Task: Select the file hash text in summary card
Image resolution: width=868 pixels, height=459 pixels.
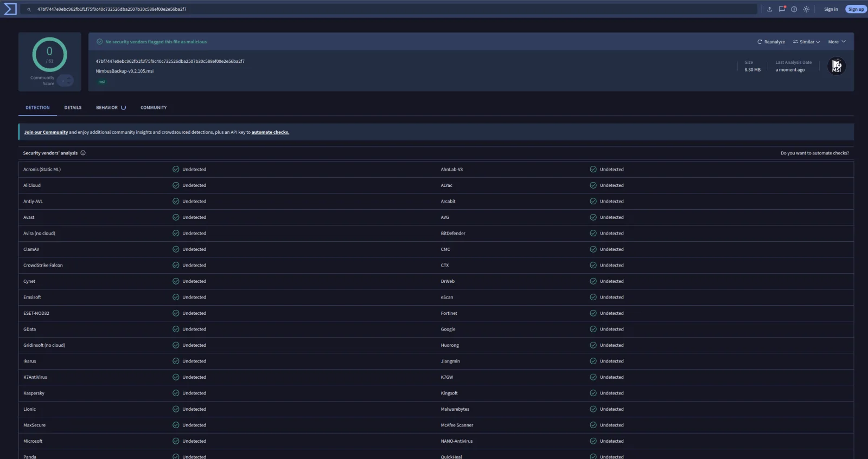Action: [x=170, y=61]
